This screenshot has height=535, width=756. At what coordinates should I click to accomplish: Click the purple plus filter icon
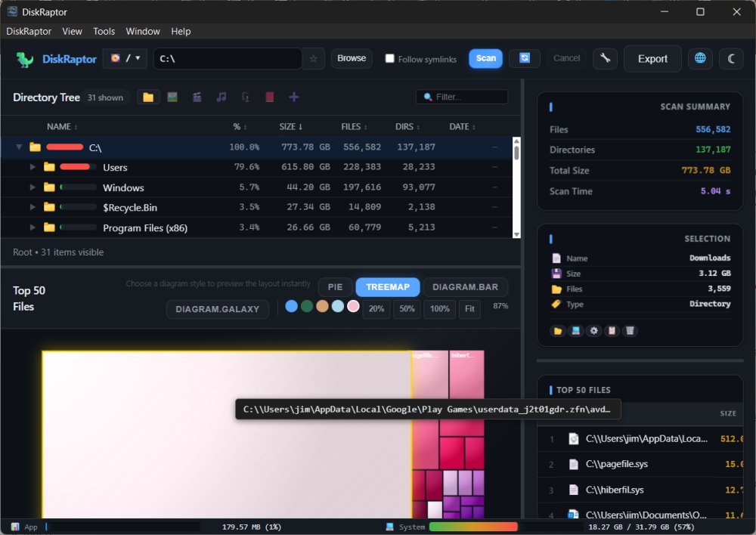pos(293,97)
